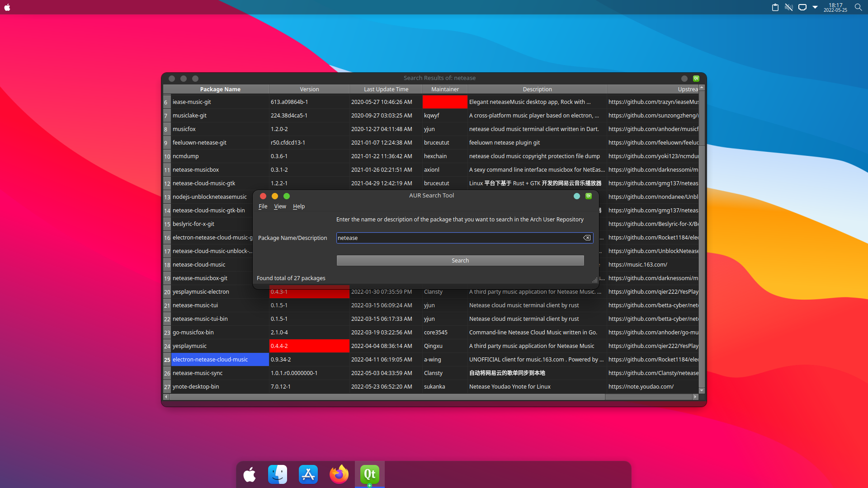
Task: Click the sukanka maintainer cell
Action: coord(445,387)
